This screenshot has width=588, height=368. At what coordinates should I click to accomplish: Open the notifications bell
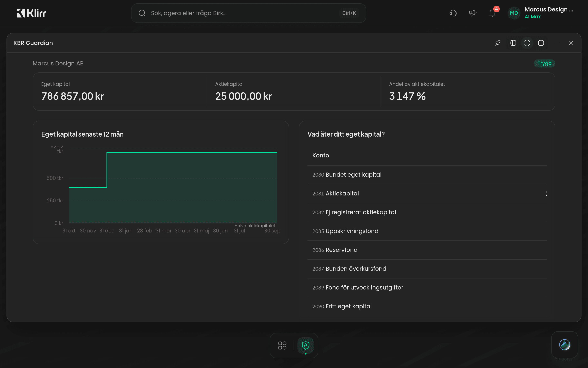pos(492,13)
